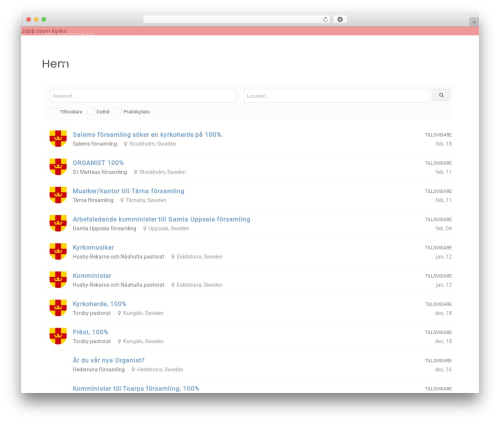The height and width of the screenshot is (423, 500).
Task: Open the Komminister job listing in Eskilstuna
Action: point(92,276)
